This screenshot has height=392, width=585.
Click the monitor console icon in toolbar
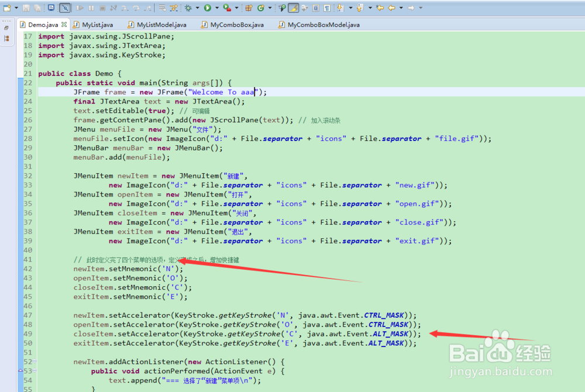point(51,8)
